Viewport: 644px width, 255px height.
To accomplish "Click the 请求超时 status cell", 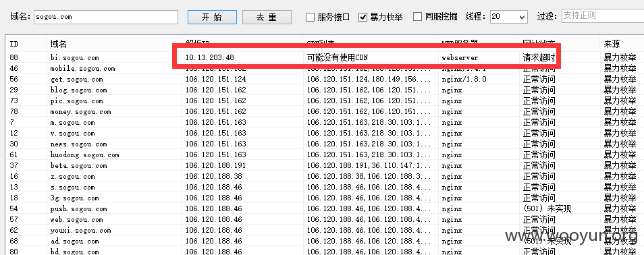I will 539,57.
